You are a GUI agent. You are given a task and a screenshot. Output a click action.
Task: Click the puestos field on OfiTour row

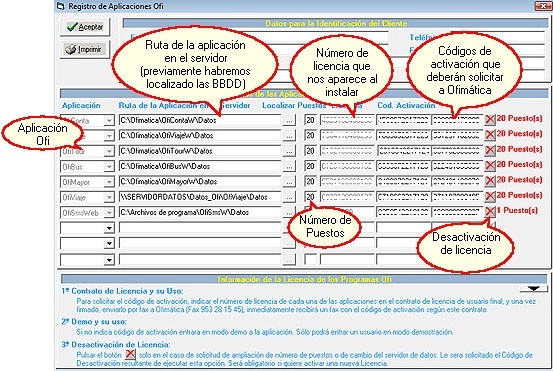310,151
